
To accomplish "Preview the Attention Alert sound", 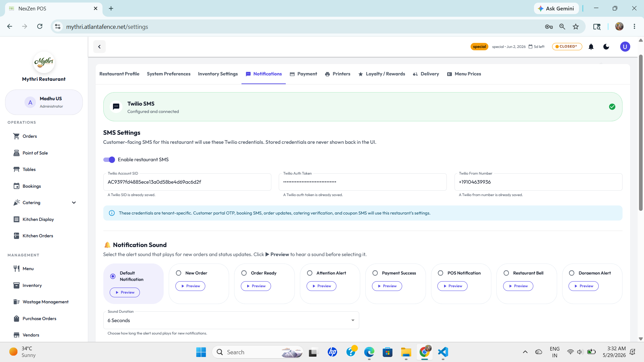I will (321, 286).
